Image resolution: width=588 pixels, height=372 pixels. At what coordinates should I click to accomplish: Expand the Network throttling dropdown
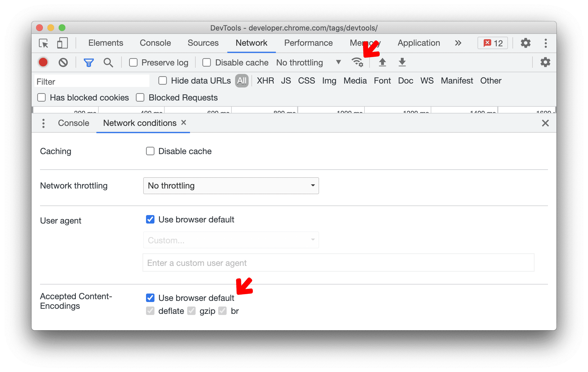point(231,186)
